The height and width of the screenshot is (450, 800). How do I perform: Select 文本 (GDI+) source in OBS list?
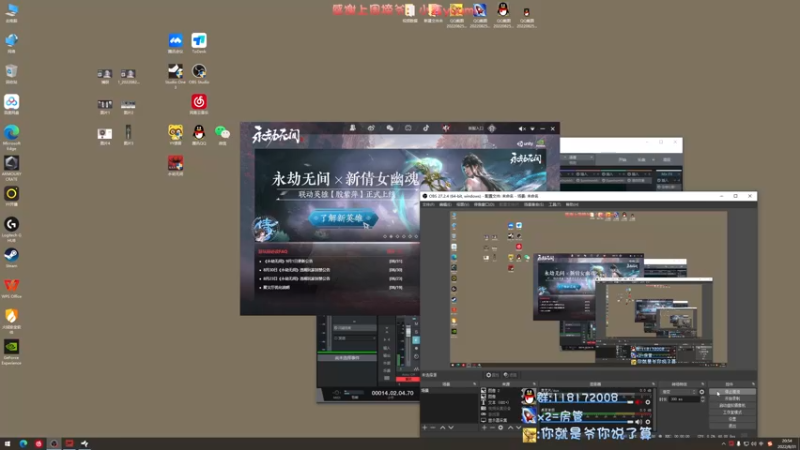coord(496,403)
